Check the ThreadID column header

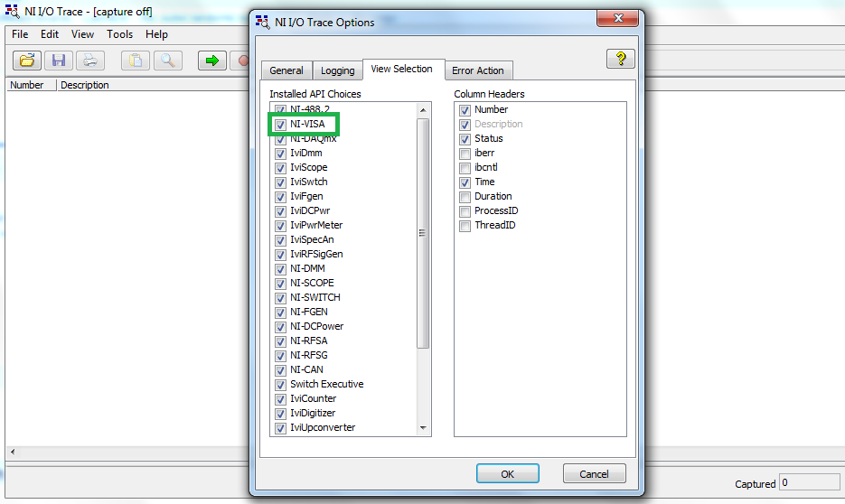[x=465, y=226]
